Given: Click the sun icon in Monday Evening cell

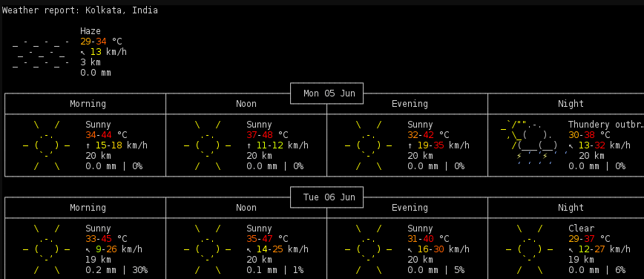Looking at the screenshot, I should (368, 145).
